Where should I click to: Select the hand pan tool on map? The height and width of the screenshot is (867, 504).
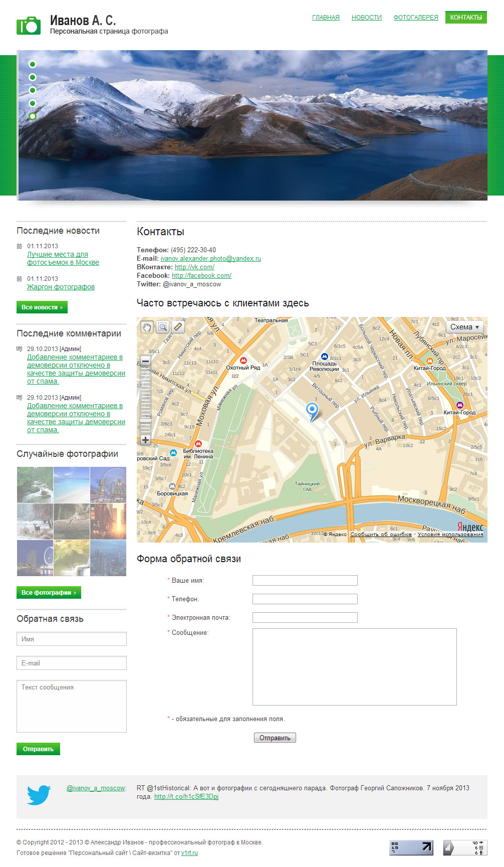click(x=147, y=327)
